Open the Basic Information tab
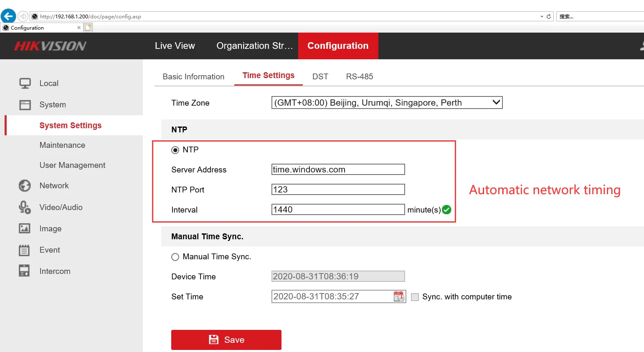The height and width of the screenshot is (352, 644). click(193, 77)
